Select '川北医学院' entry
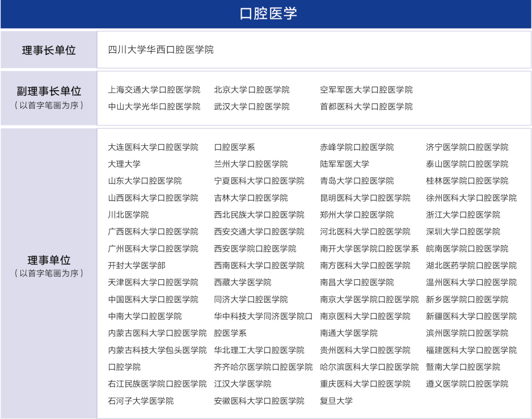This screenshot has width=532, height=419. pyautogui.click(x=128, y=215)
